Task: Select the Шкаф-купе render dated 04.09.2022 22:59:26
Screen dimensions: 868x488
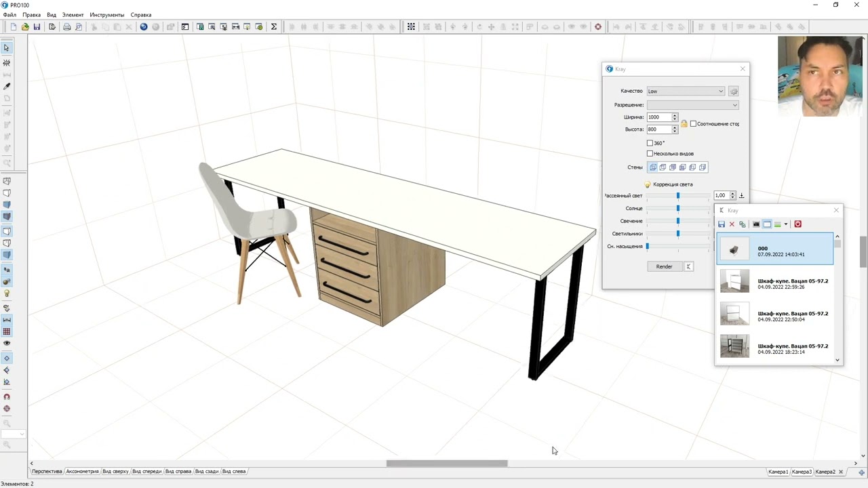Action: point(775,281)
